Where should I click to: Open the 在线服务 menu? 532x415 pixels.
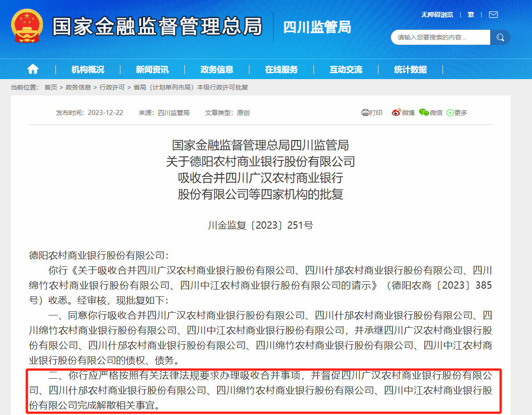tap(281, 70)
